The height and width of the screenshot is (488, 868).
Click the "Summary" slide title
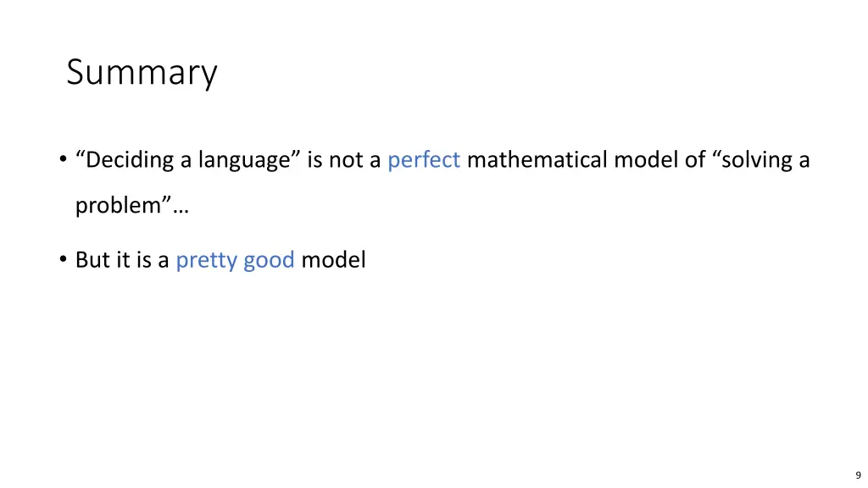[142, 73]
